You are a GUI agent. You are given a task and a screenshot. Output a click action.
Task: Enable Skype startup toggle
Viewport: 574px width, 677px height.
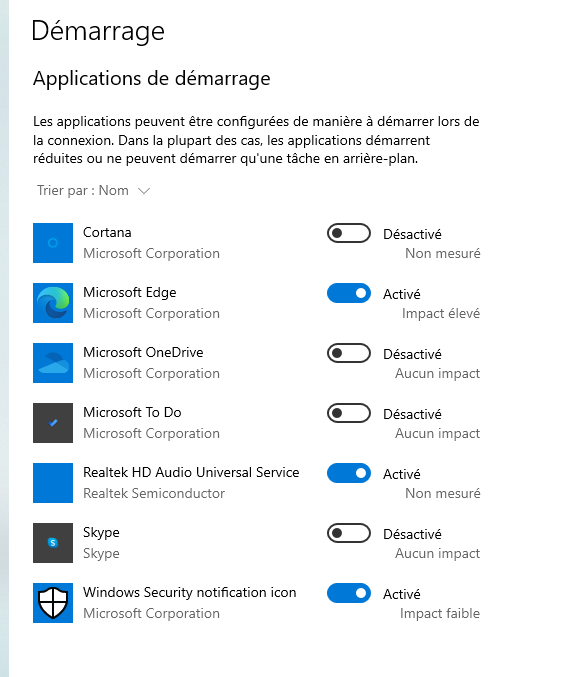349,533
